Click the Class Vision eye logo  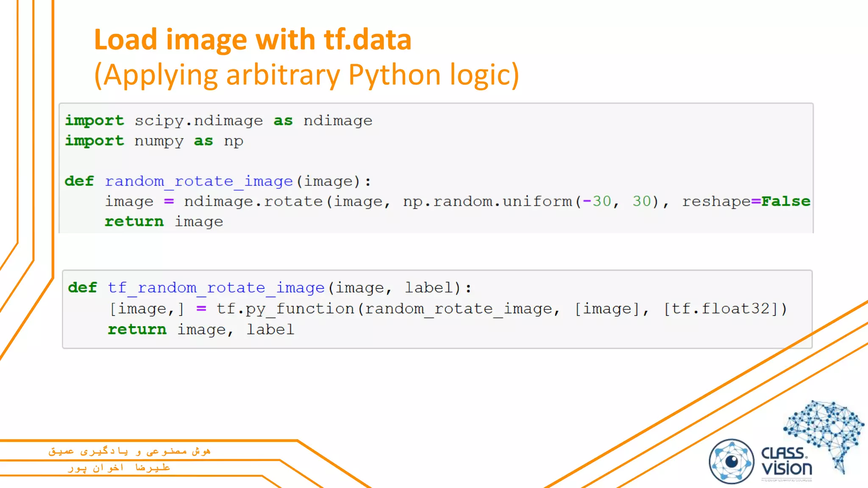point(732,461)
